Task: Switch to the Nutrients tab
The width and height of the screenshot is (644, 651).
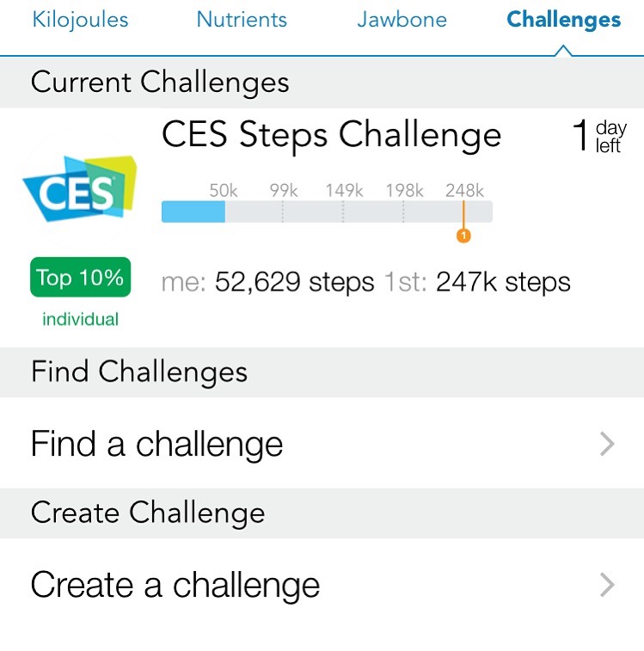Action: tap(242, 20)
